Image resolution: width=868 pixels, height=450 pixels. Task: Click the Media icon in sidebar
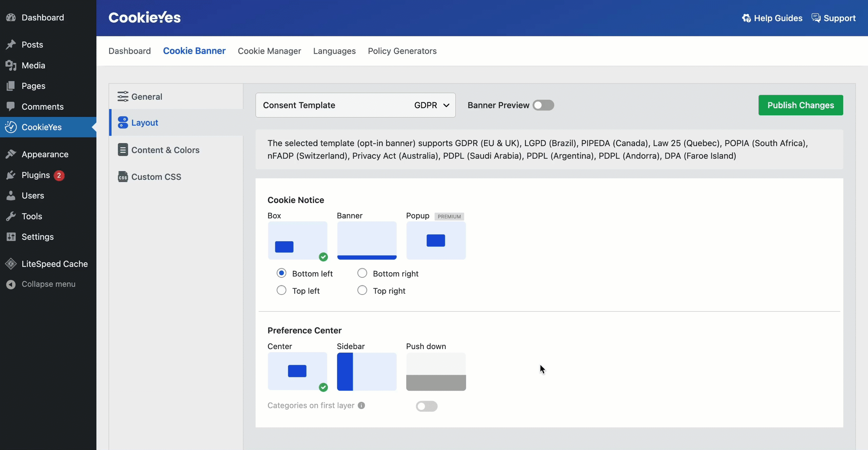pos(11,65)
